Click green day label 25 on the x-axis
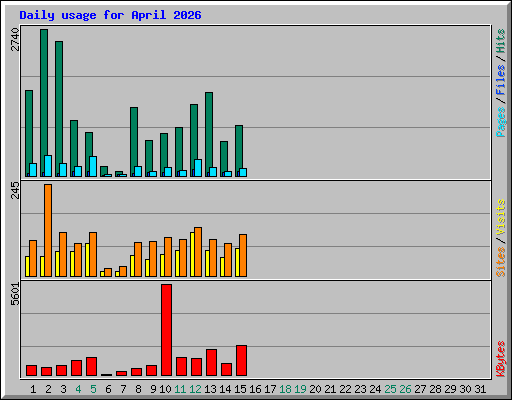Viewport: 512px width, 400px height. click(390, 389)
